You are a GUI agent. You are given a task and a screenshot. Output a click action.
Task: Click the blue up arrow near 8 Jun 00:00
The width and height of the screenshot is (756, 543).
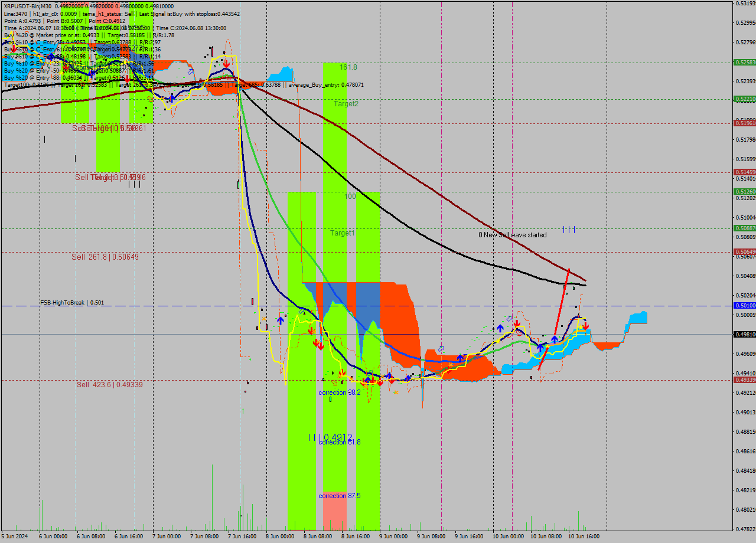(280, 322)
